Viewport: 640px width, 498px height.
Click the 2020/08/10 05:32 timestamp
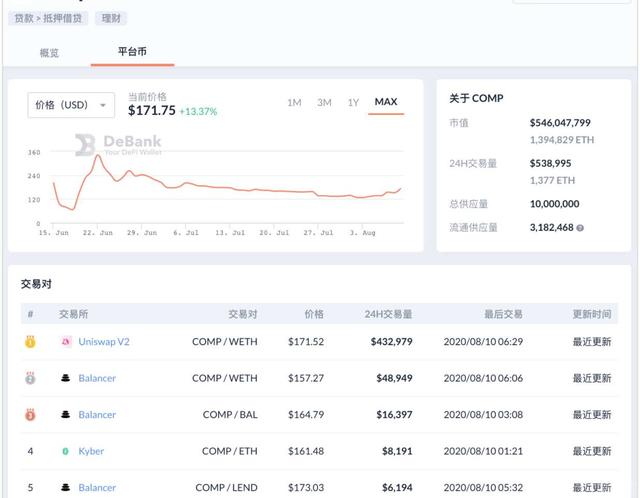coord(483,487)
